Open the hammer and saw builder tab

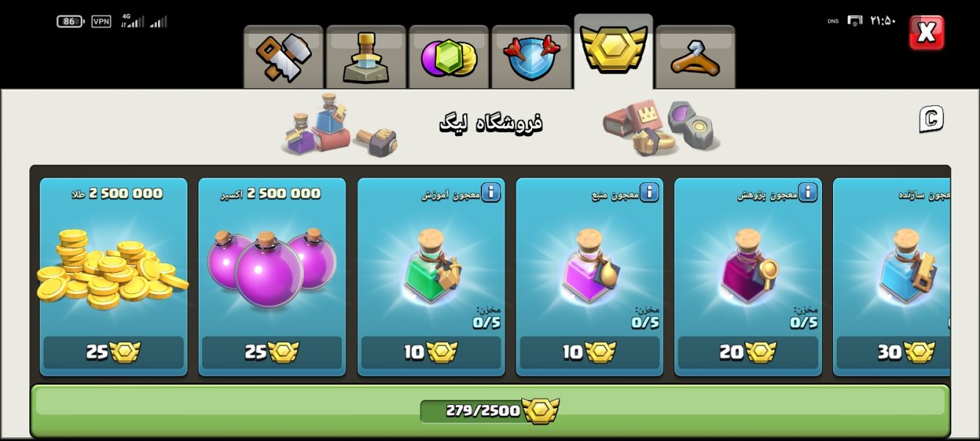pyautogui.click(x=283, y=57)
